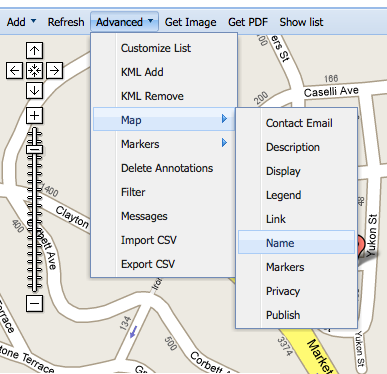Move the zoom slider handle
Screen dimensions: 387x374
coord(34,149)
